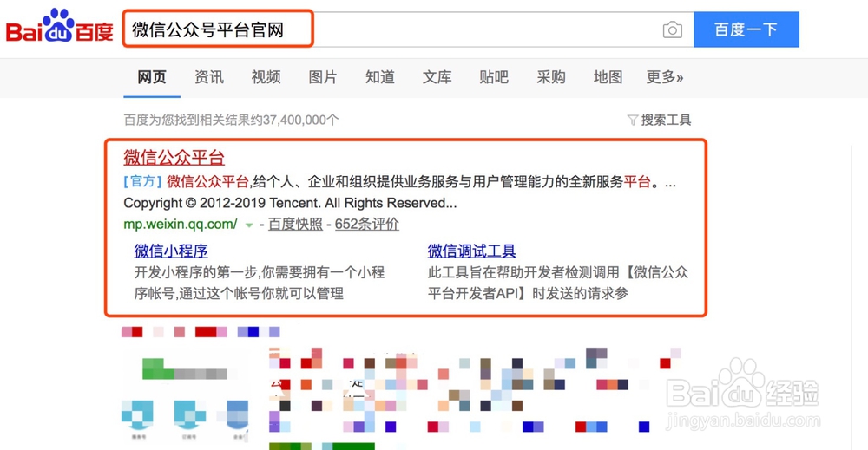Viewport: 868px width, 450px height.
Task: Switch to the 地图 tab
Action: point(608,77)
